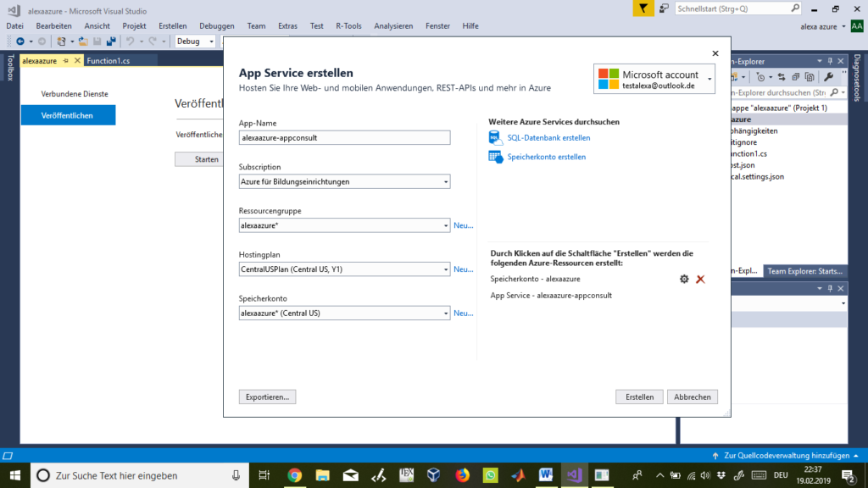Click the open file folder icon
This screenshot has width=868, height=488.
point(83,41)
